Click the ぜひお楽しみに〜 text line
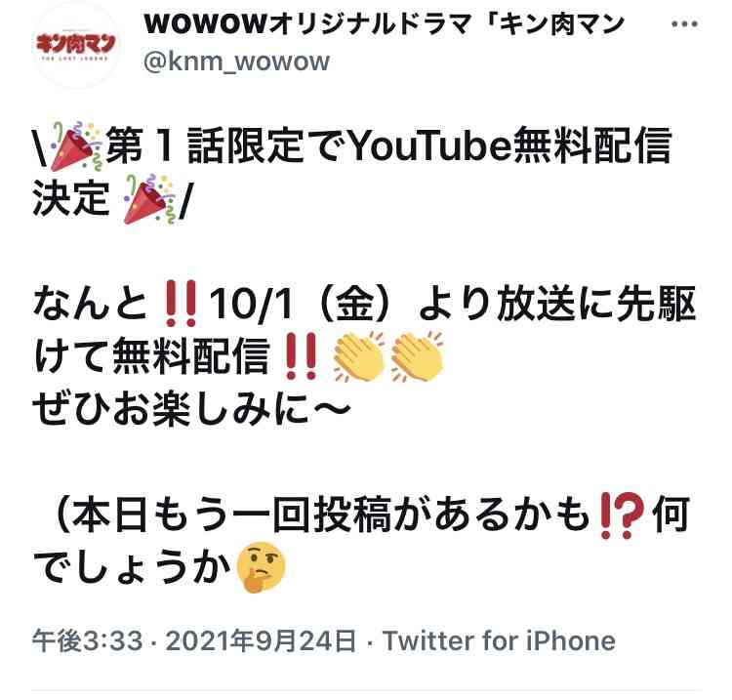732x700 pixels. (x=191, y=409)
